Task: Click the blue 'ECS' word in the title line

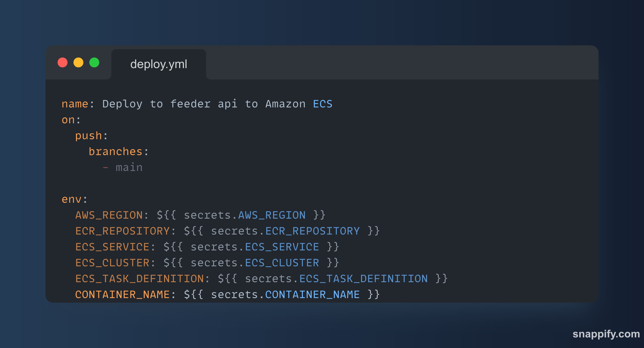Action: pos(323,104)
